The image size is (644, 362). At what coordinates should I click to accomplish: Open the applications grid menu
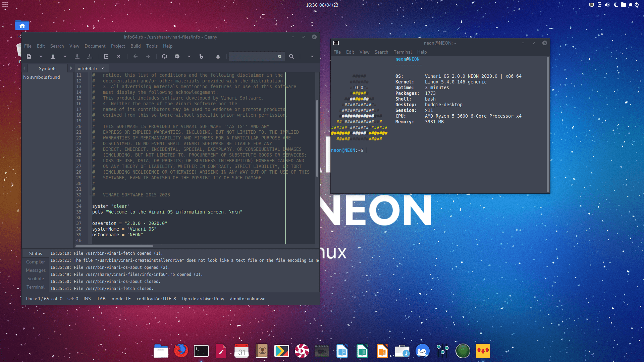(5, 5)
